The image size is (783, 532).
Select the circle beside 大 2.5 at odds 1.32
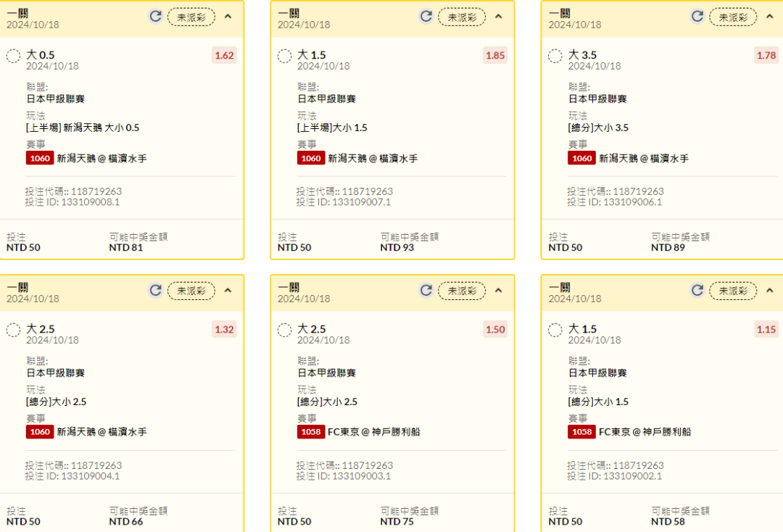14,330
